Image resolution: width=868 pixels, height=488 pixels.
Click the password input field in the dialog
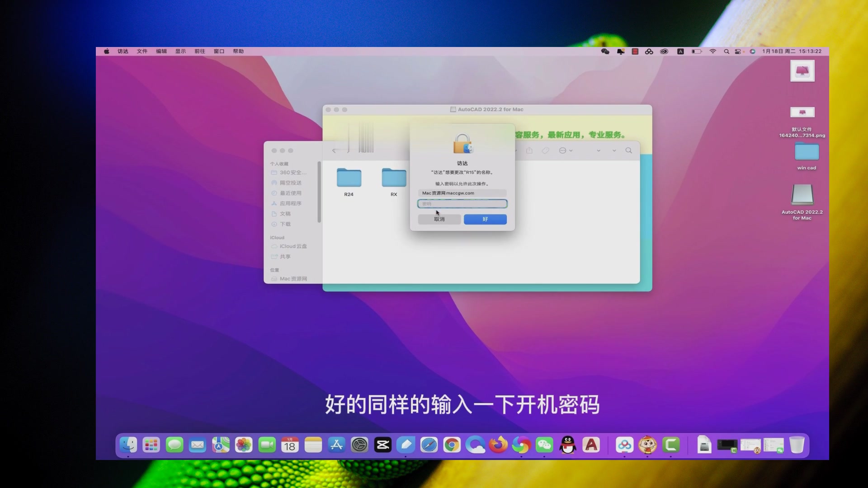coord(462,204)
